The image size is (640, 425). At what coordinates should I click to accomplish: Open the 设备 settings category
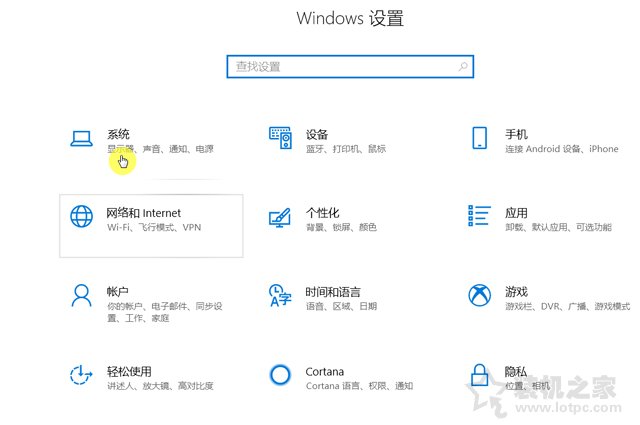point(317,134)
